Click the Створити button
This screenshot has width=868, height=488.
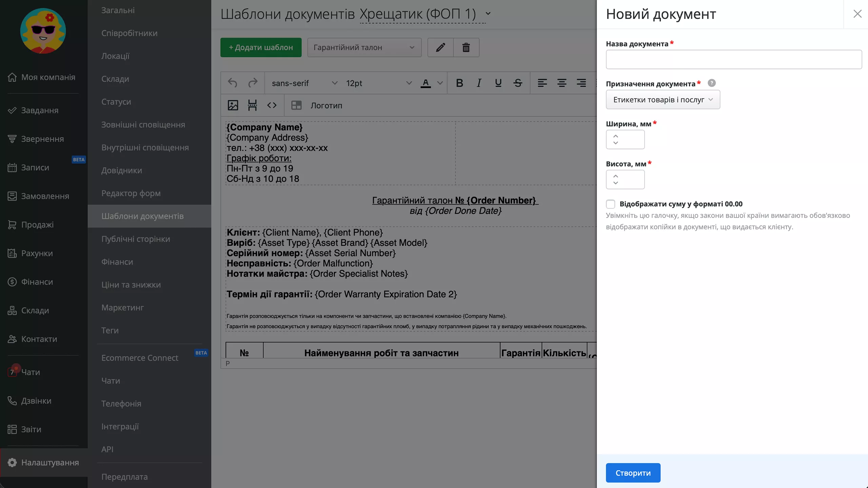point(633,473)
